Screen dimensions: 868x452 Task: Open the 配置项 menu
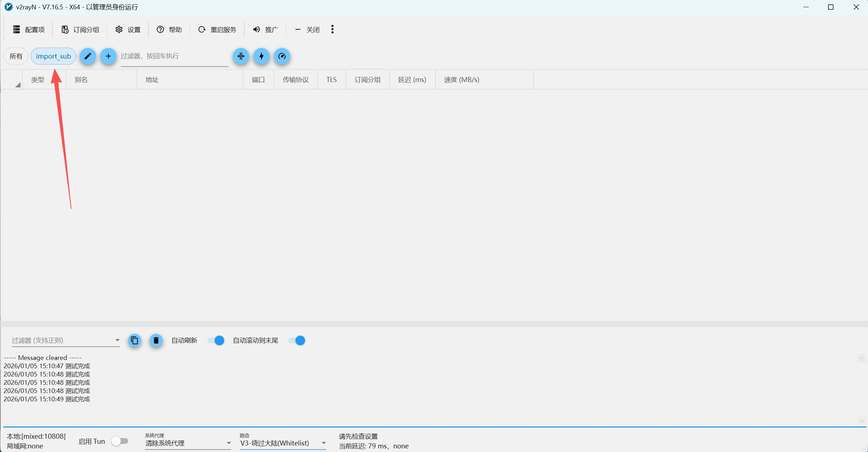point(29,29)
